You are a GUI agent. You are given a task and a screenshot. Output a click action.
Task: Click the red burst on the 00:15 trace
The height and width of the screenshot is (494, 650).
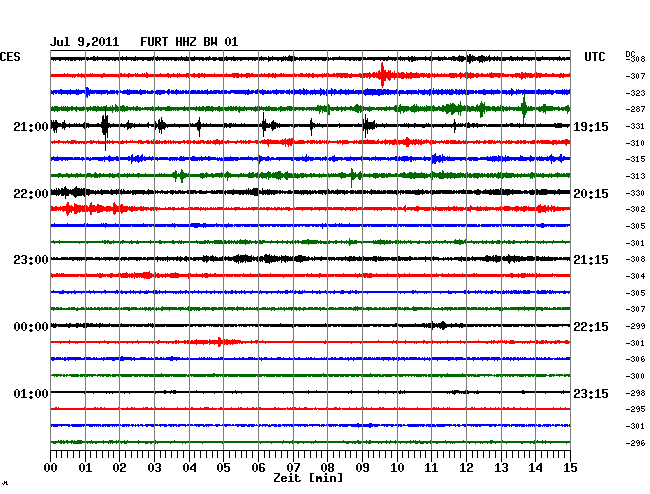coord(217,342)
